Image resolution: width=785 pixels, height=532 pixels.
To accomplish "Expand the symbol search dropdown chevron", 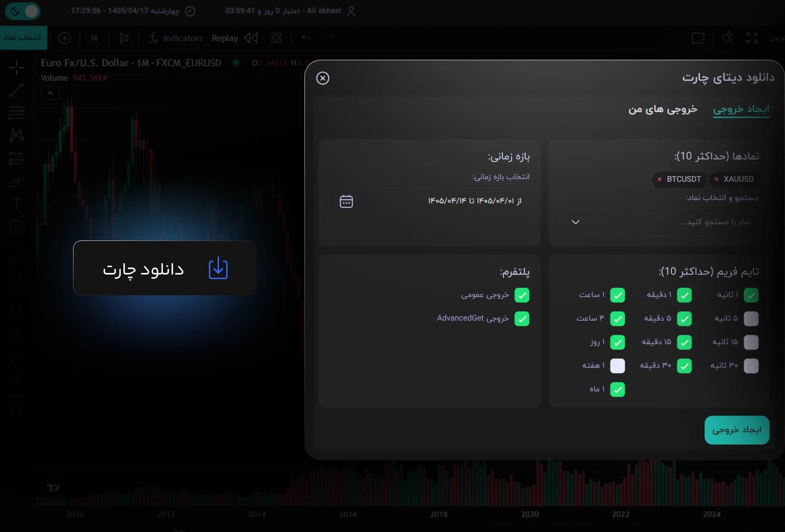I will point(576,222).
